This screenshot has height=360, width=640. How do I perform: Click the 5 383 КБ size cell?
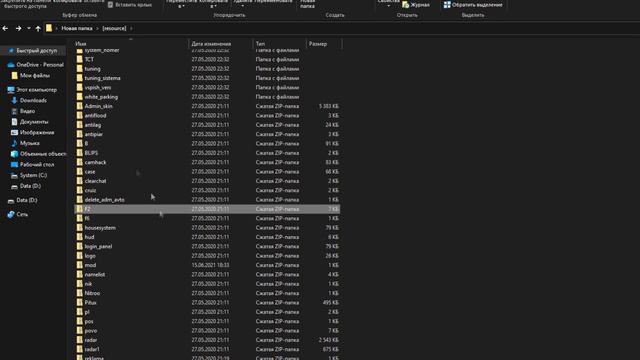329,106
